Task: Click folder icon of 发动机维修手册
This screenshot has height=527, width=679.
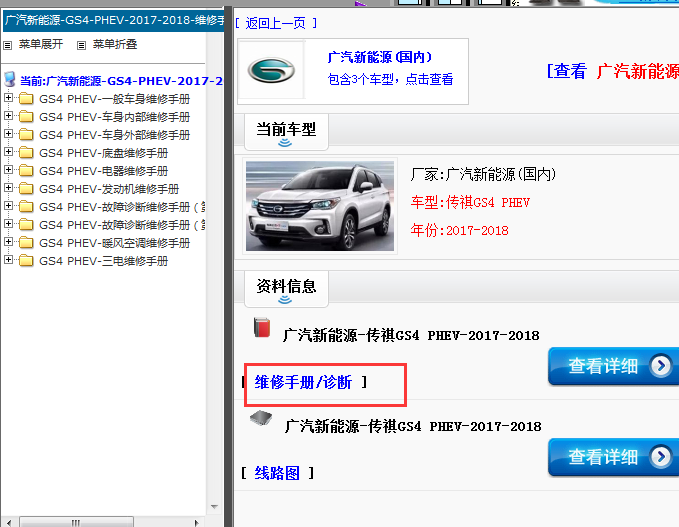Action: click(26, 188)
